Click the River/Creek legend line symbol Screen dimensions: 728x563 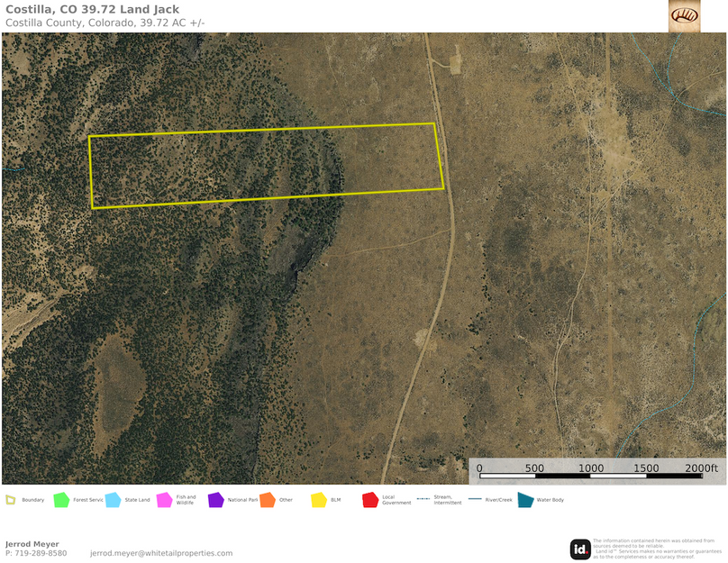click(476, 497)
